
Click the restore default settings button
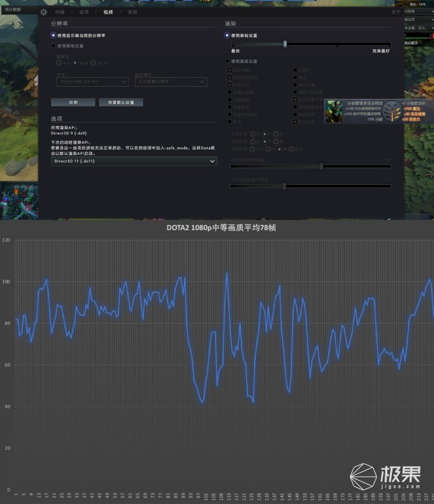pos(121,102)
